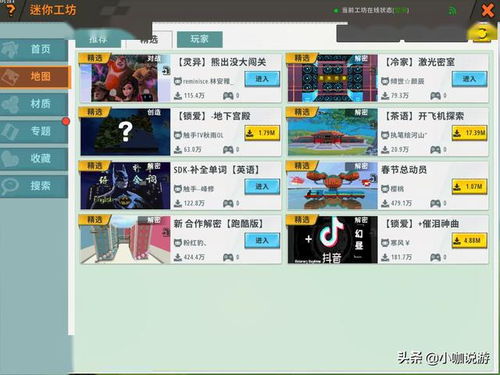Click gamepad icon on 催泪神曲 card
Screen dimensions: 500x375
pyautogui.click(x=436, y=257)
